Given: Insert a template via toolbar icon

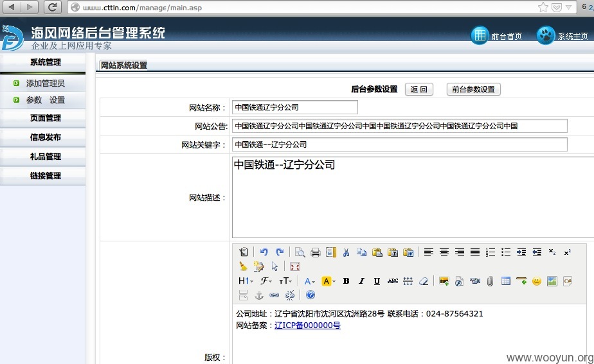Looking at the screenshot, I should (330, 252).
